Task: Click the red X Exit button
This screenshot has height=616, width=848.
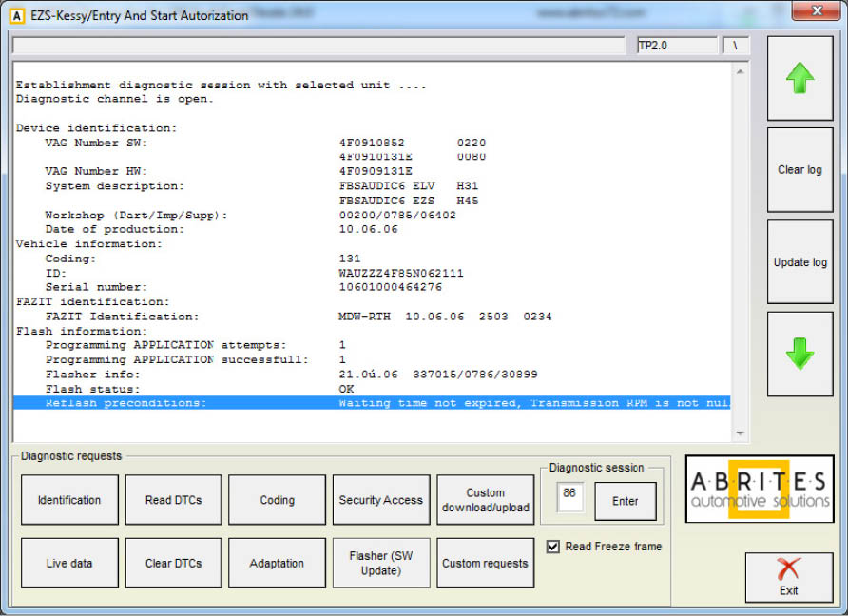Action: [x=788, y=577]
